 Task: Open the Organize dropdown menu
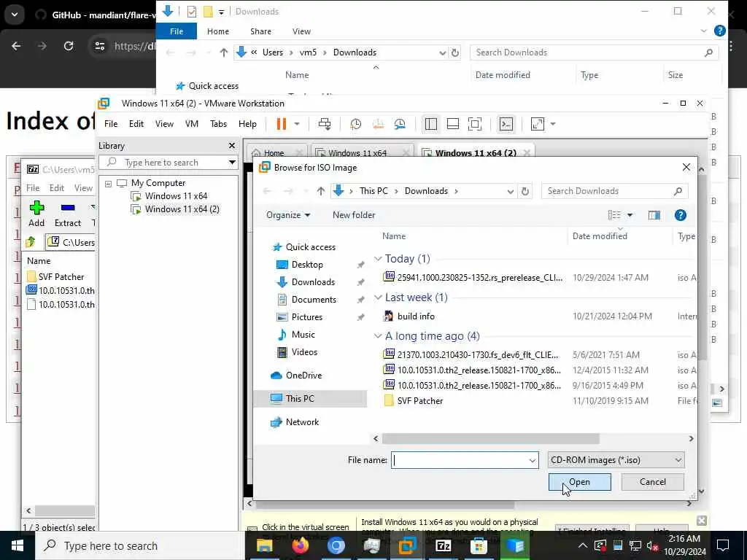pos(288,215)
